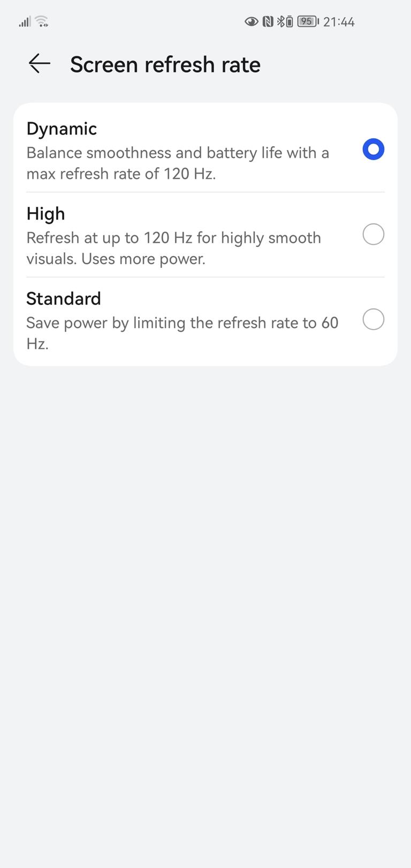
Task: Tap the Bluetooth status icon
Action: click(x=280, y=22)
